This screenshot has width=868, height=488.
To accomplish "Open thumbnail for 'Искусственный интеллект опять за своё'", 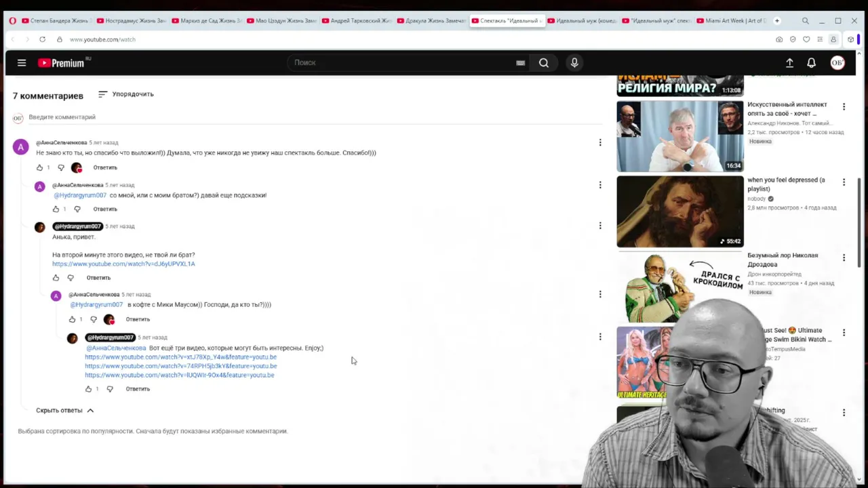I will click(680, 136).
